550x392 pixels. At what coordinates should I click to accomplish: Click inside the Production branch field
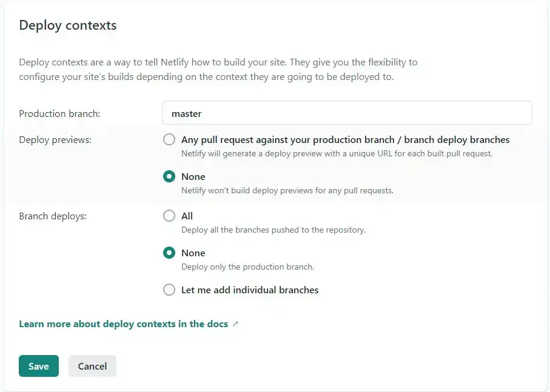[x=347, y=113]
